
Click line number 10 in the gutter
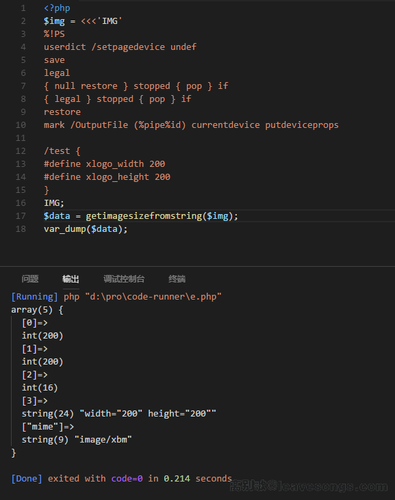tap(21, 125)
